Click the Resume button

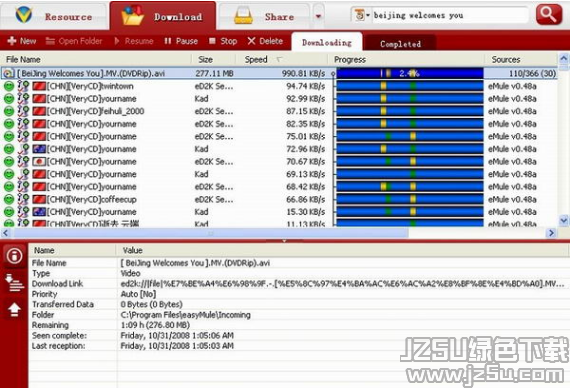[134, 41]
